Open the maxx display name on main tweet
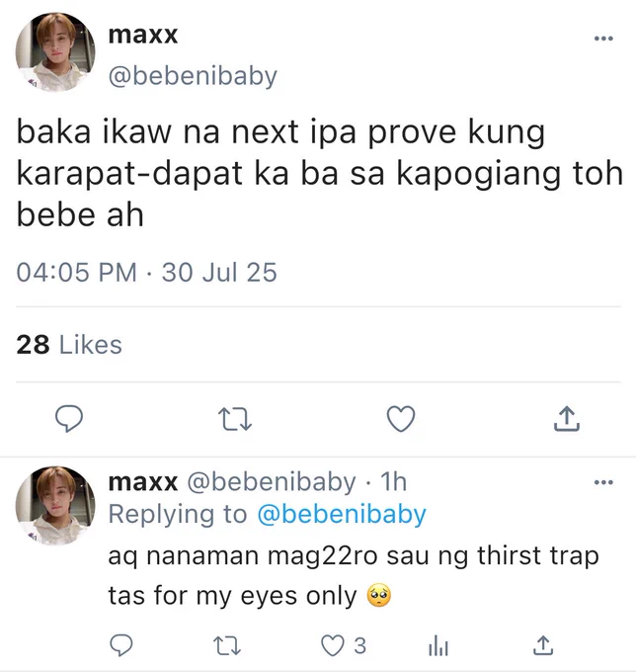Viewport: 636px width, 672px height. point(142,35)
